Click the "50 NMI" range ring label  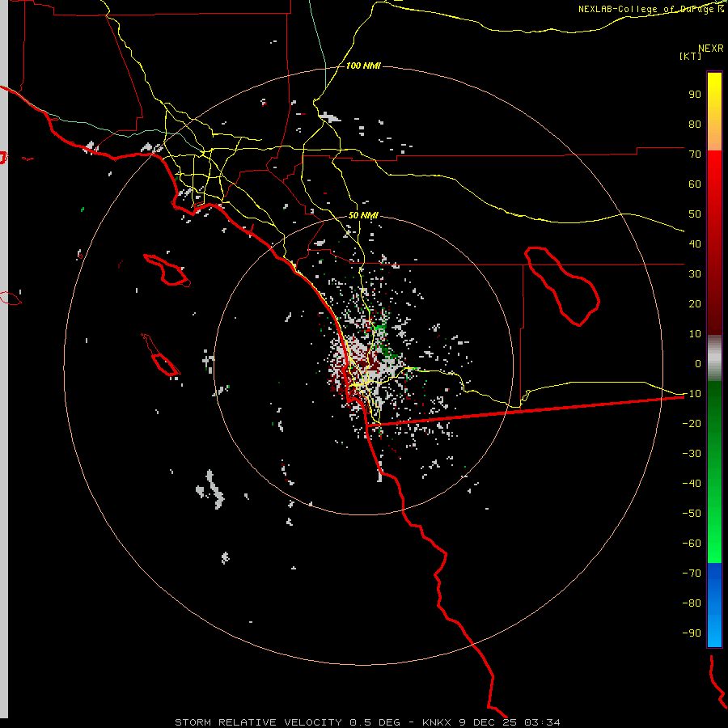pyautogui.click(x=363, y=215)
